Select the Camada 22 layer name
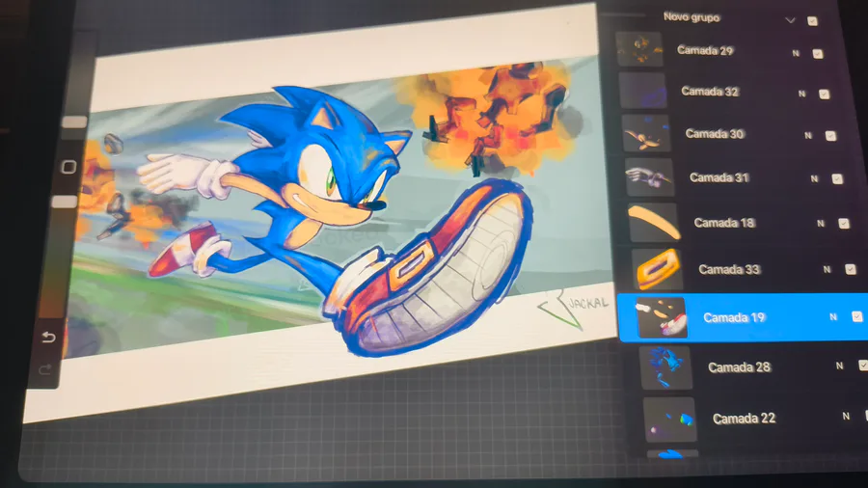This screenshot has height=488, width=868. coord(744,419)
